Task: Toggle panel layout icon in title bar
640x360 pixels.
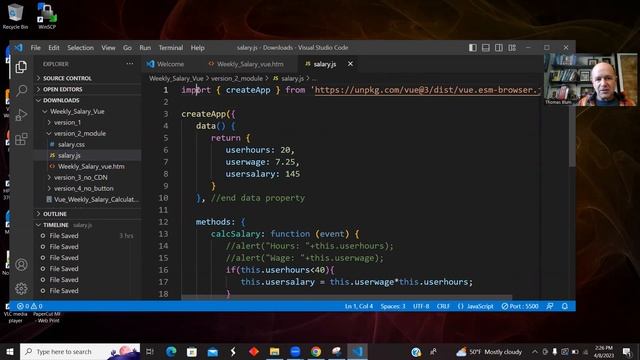Action: tap(486, 48)
